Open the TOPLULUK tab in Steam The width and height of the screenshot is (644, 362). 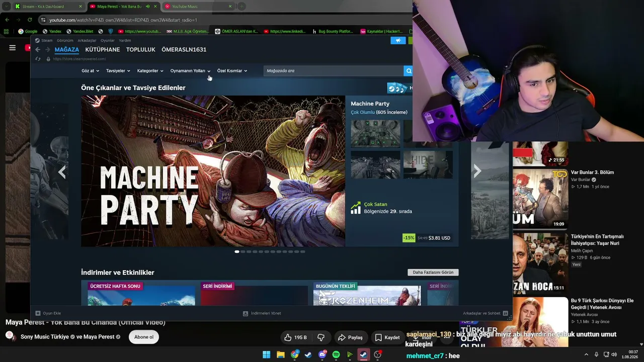pos(141,50)
